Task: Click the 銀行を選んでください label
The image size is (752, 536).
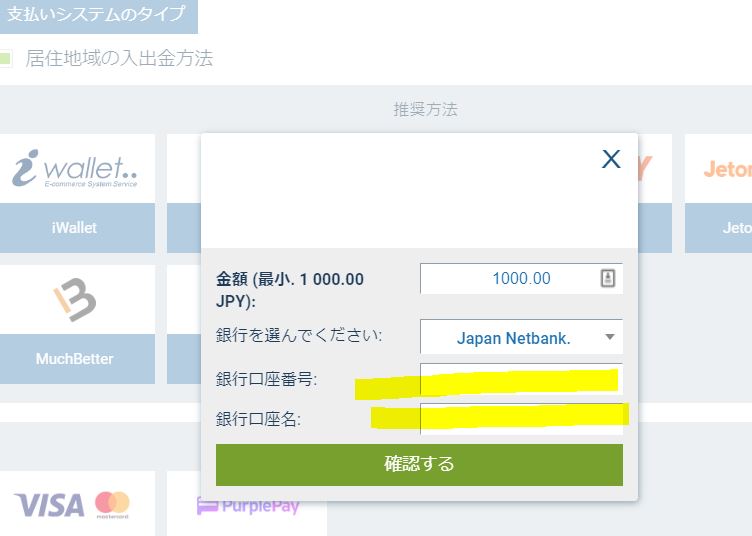Action: pos(299,335)
